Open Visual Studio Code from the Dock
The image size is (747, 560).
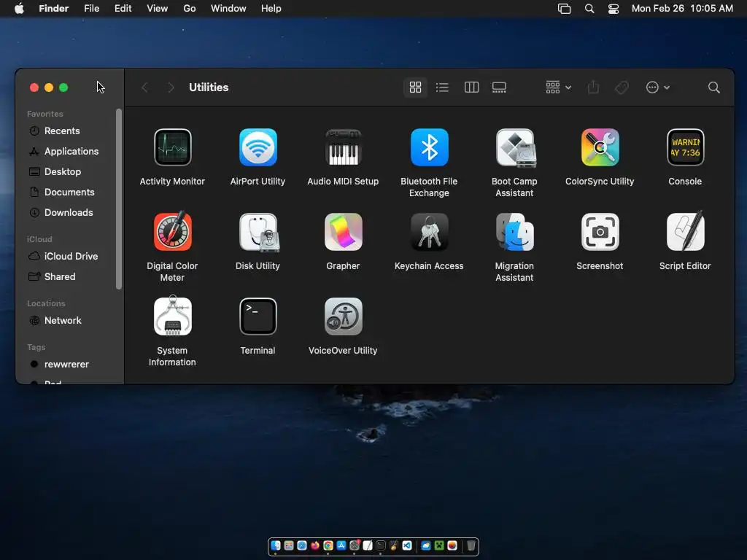point(407,545)
